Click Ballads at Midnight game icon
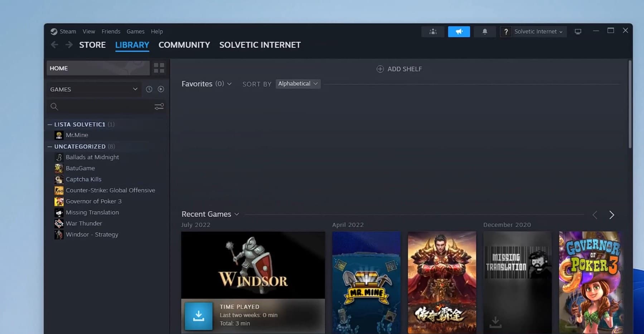 pos(59,157)
